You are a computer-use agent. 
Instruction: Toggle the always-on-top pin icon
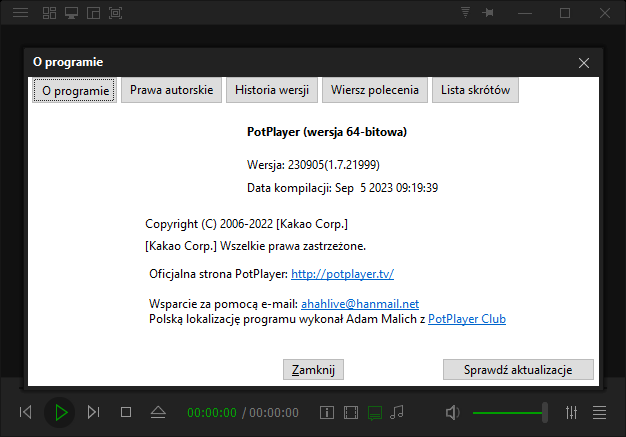click(488, 13)
